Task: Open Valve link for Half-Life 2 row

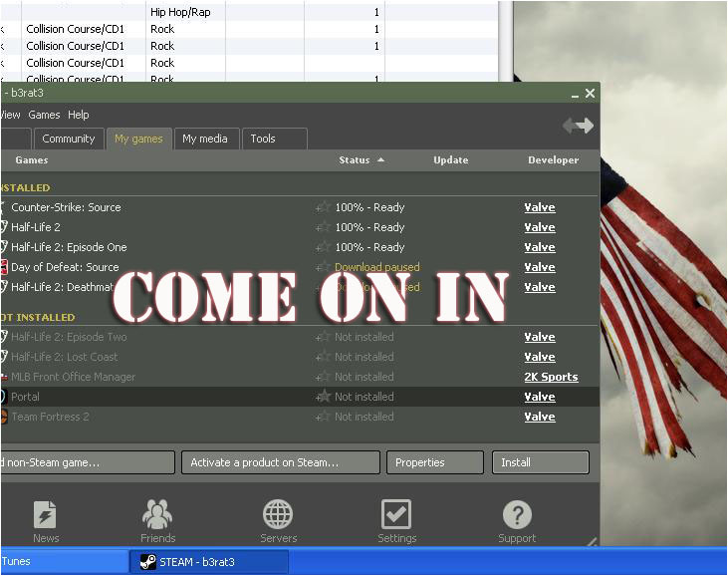Action: pos(540,227)
